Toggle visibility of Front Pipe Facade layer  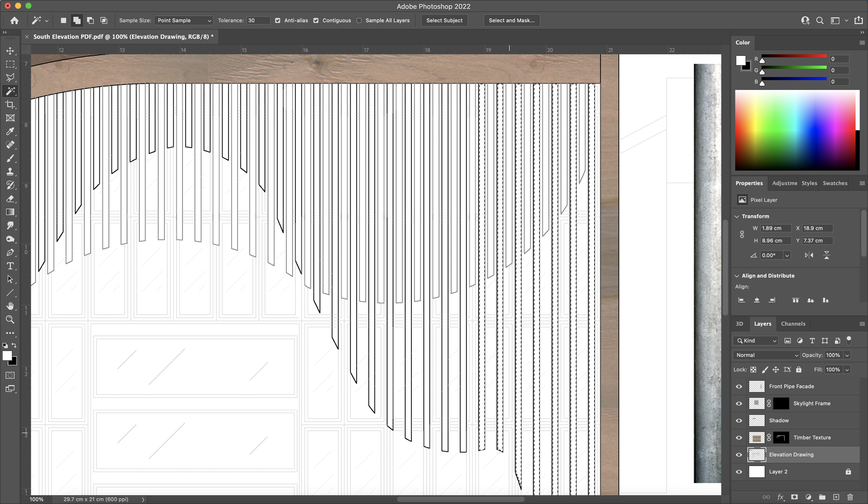(x=739, y=386)
